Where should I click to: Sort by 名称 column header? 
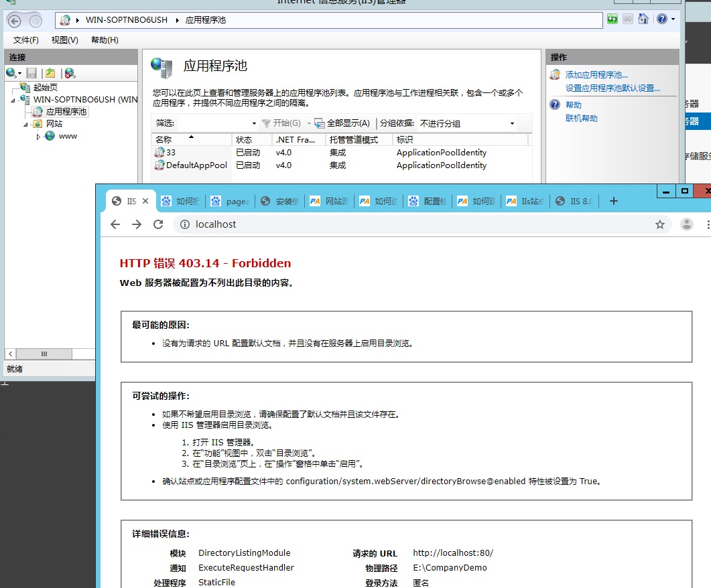(x=192, y=139)
